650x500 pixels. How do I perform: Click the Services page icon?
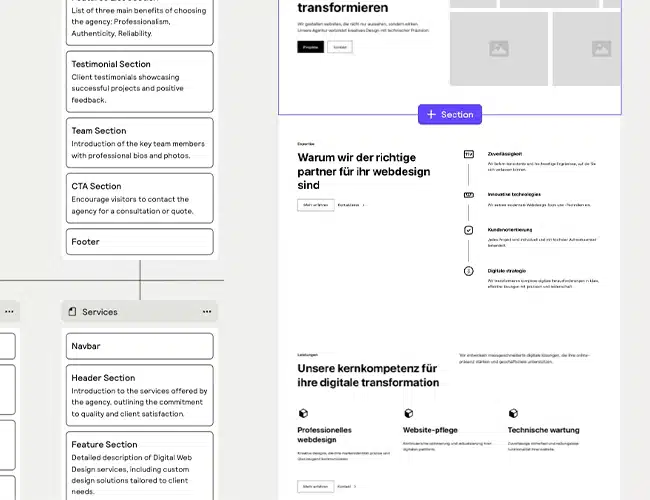(72, 312)
